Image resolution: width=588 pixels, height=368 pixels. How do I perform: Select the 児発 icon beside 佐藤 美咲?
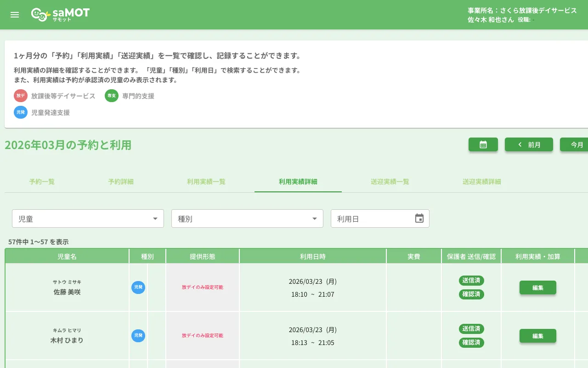[138, 287]
